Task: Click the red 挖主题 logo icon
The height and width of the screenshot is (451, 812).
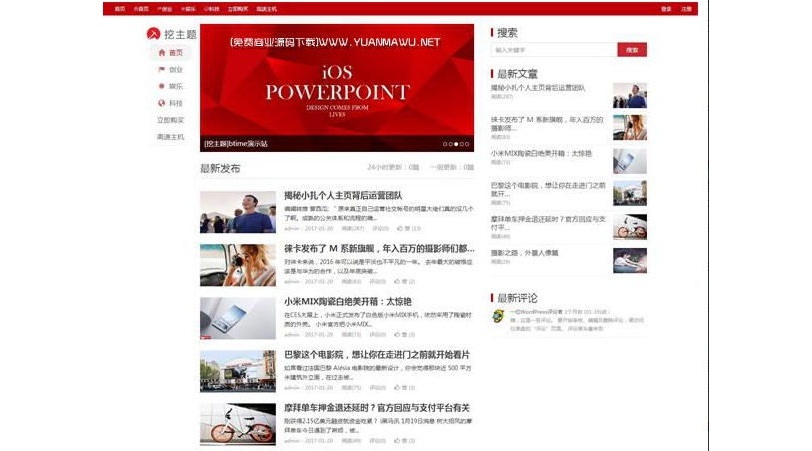Action: point(153,34)
